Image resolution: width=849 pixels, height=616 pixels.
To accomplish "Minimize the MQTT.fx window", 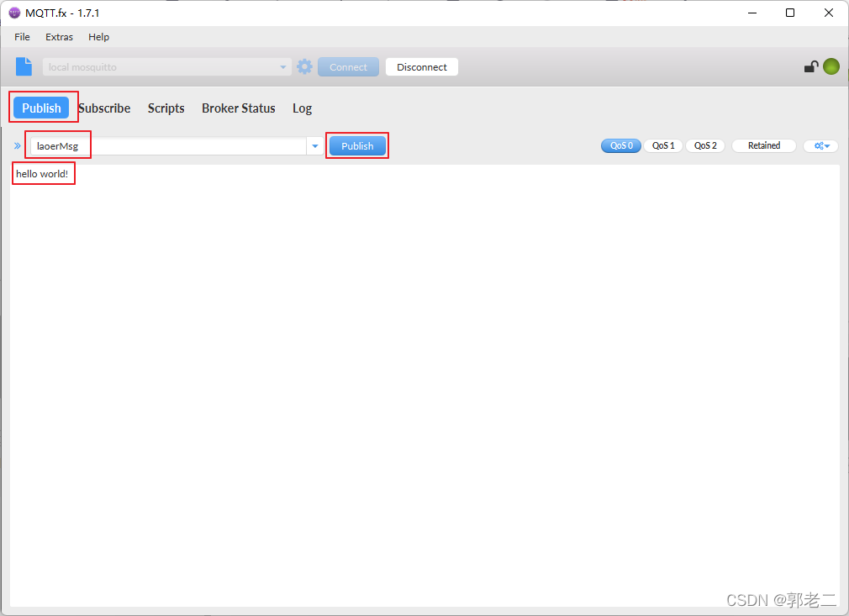I will tap(752, 13).
